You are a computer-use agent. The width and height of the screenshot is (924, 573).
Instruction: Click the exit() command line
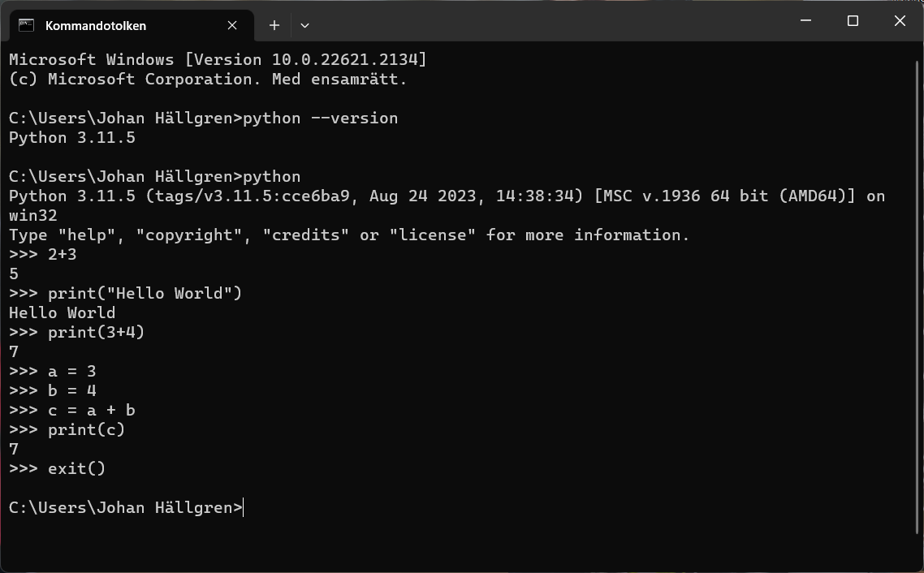tap(76, 469)
